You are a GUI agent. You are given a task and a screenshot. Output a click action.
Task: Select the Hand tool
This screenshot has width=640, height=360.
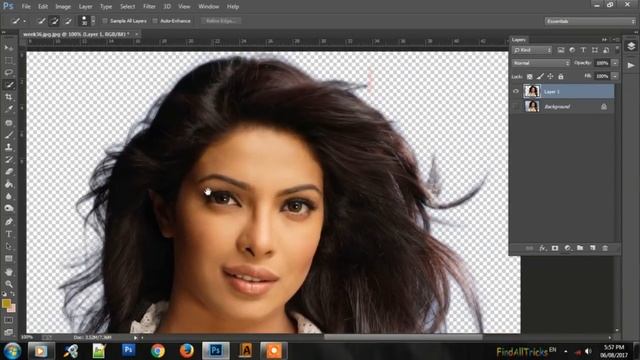tap(9, 271)
